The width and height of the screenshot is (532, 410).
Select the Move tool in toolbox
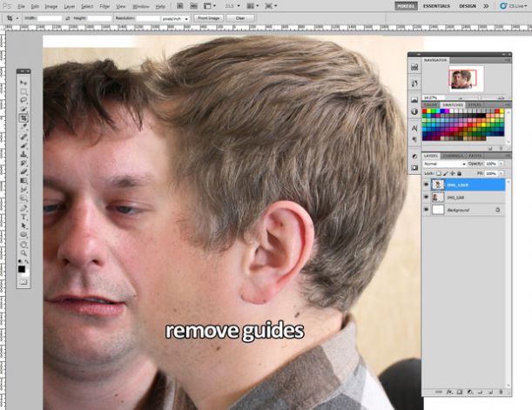tap(24, 83)
